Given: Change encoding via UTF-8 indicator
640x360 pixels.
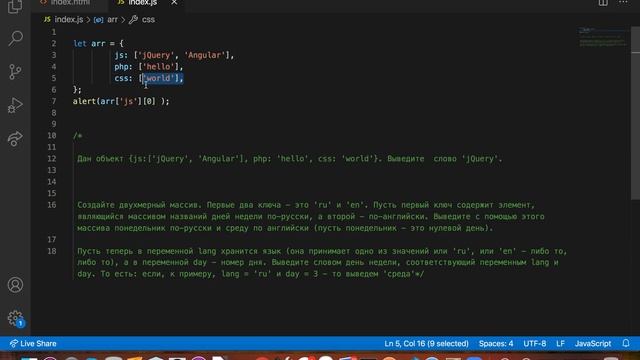Looking at the screenshot, I should [535, 343].
